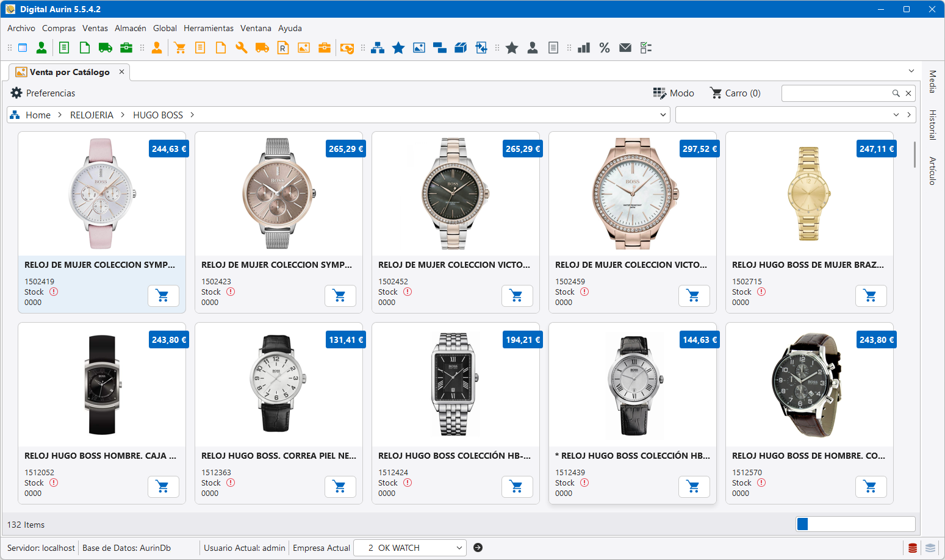This screenshot has width=945, height=560.
Task: Click the dark gray star icon
Action: (x=512, y=48)
